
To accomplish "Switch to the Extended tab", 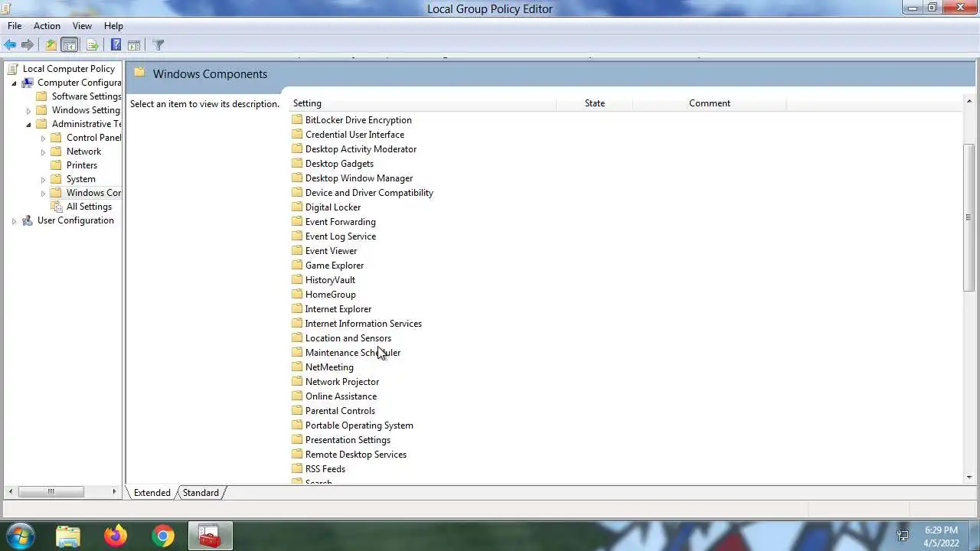I will point(152,493).
